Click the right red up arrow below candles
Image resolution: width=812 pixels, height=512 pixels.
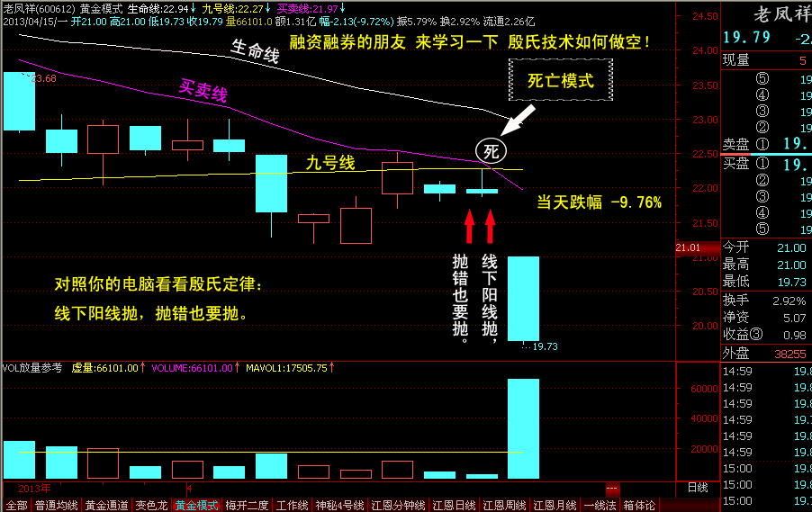(491, 227)
